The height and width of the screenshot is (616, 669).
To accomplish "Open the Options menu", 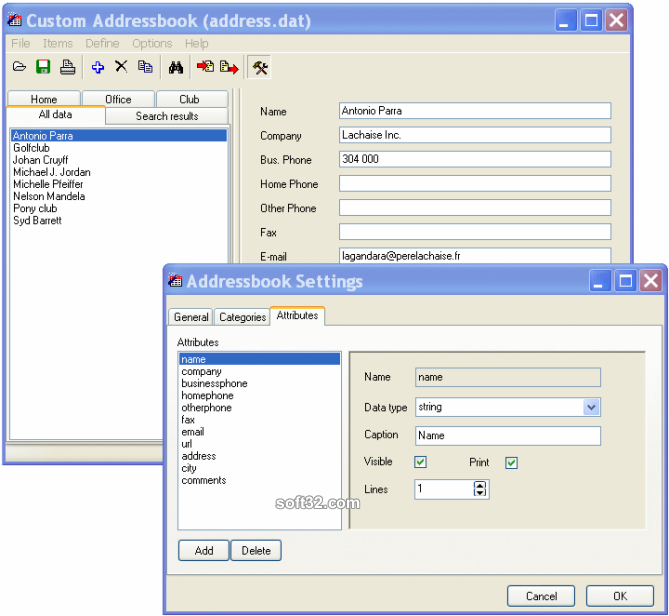I will [x=152, y=43].
